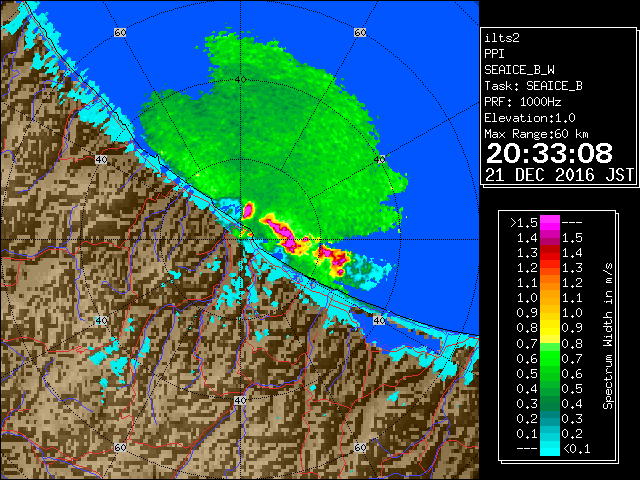Click the '60' ring label in southeast sector
640x480 pixels.
pyautogui.click(x=360, y=447)
